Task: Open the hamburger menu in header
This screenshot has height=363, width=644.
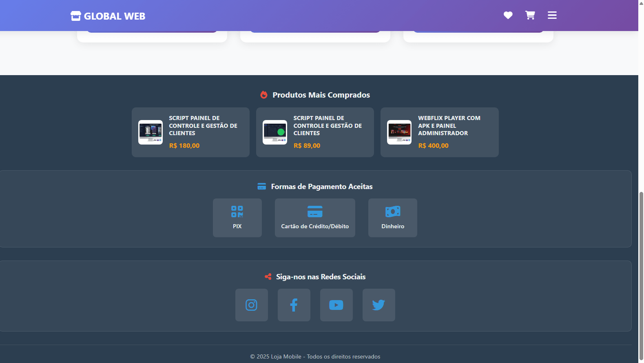Action: pos(552,16)
